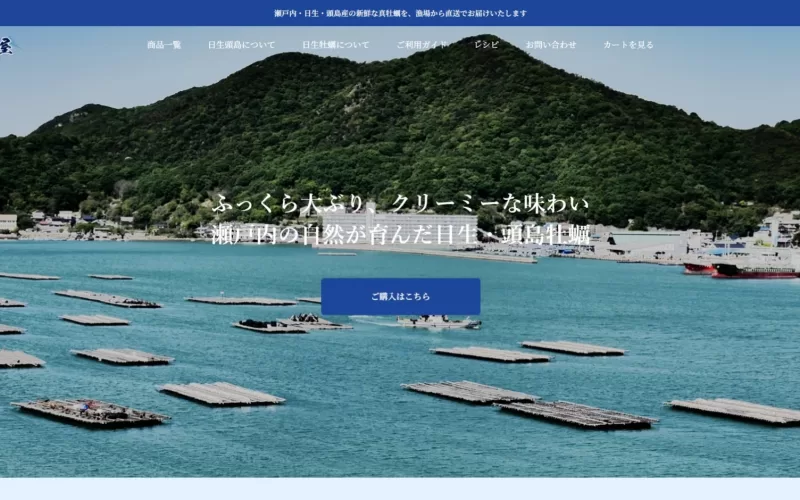The image size is (800, 500).
Task: Open 日生牡蠣について in the navigation
Action: [x=336, y=45]
